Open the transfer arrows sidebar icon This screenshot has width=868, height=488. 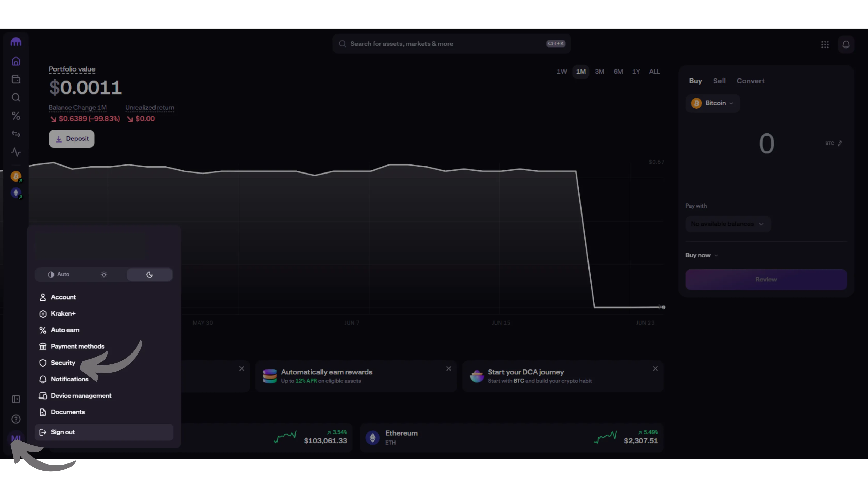[16, 134]
